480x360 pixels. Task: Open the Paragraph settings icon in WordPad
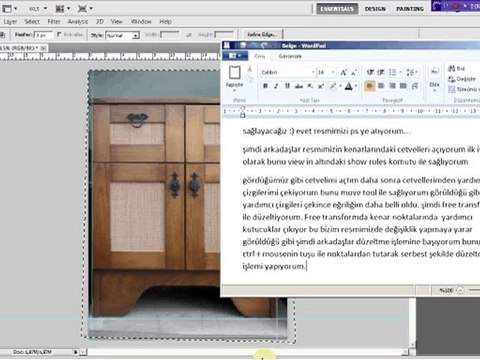coord(415,86)
